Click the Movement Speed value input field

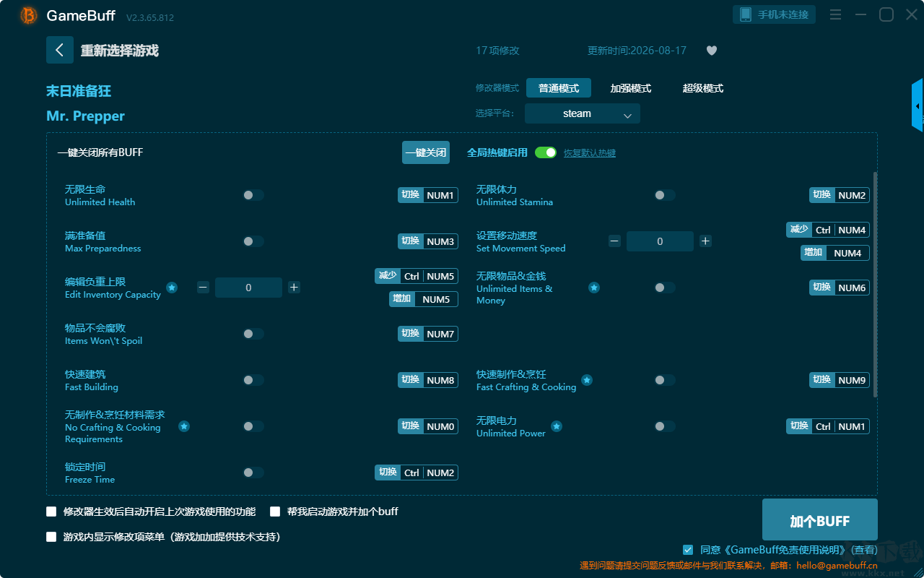(x=660, y=241)
